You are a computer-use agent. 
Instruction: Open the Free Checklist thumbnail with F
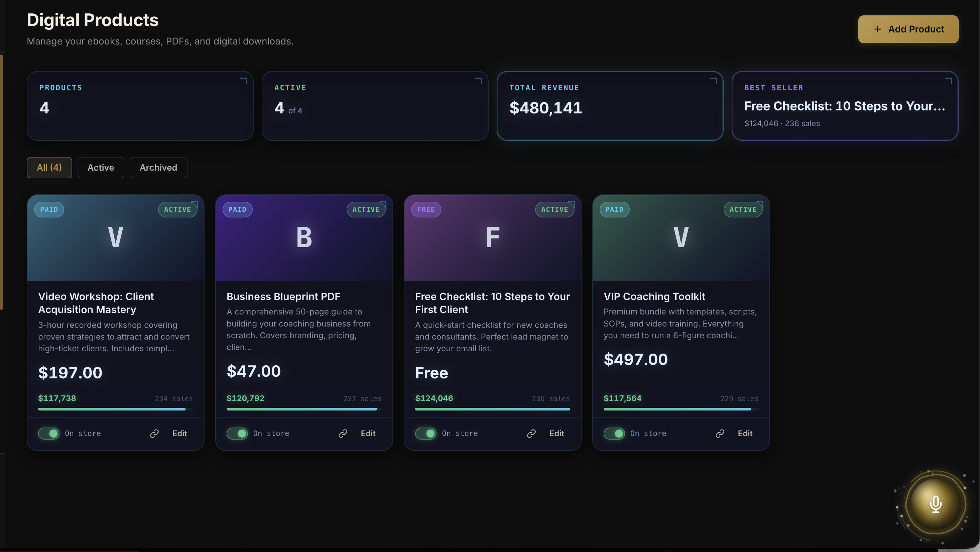click(493, 238)
